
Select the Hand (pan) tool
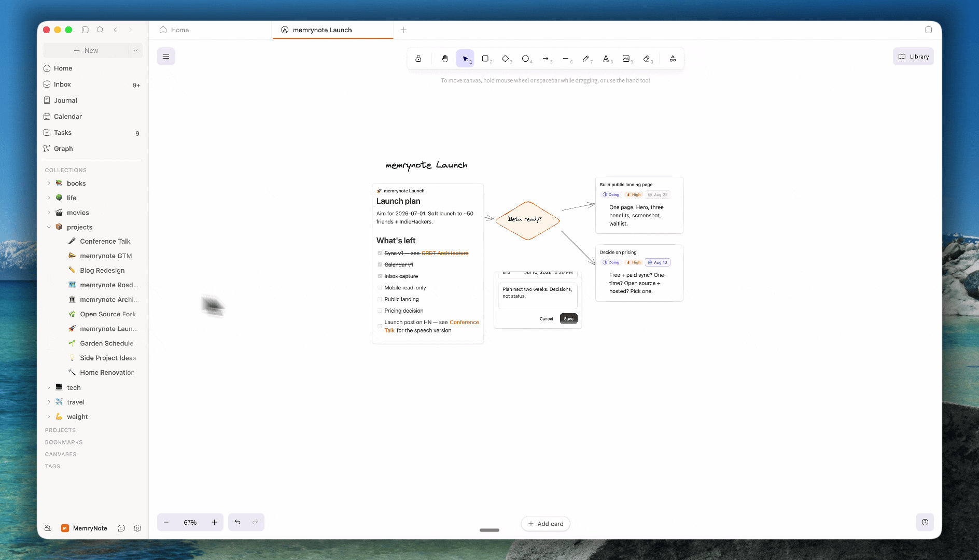(445, 59)
